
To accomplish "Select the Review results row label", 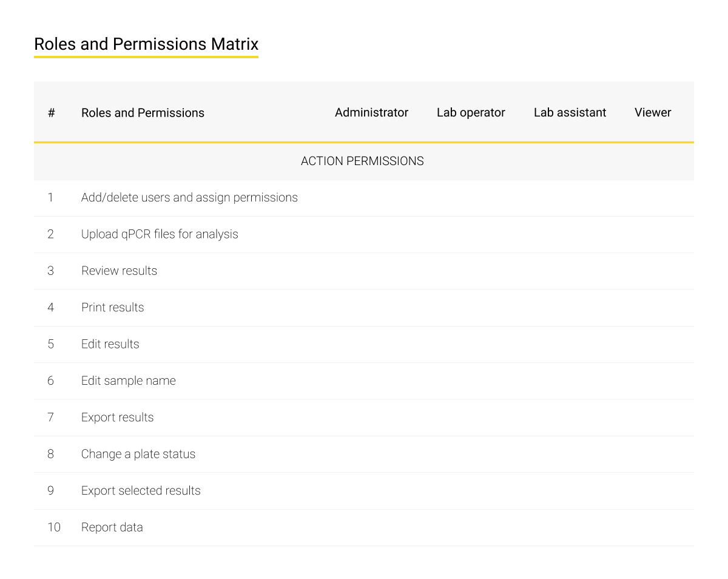I will coord(119,271).
